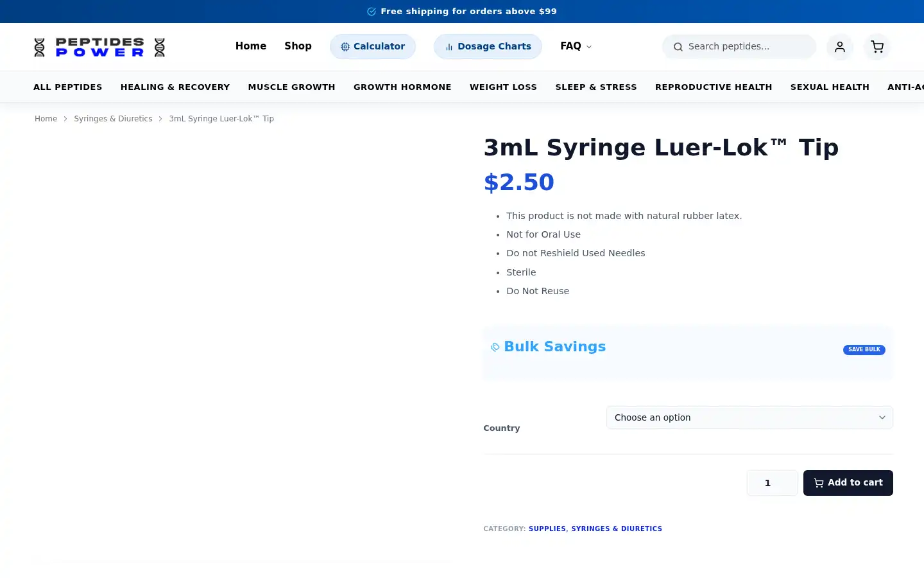The height and width of the screenshot is (578, 924).
Task: Click the Peptides Power logo
Action: coord(99,47)
